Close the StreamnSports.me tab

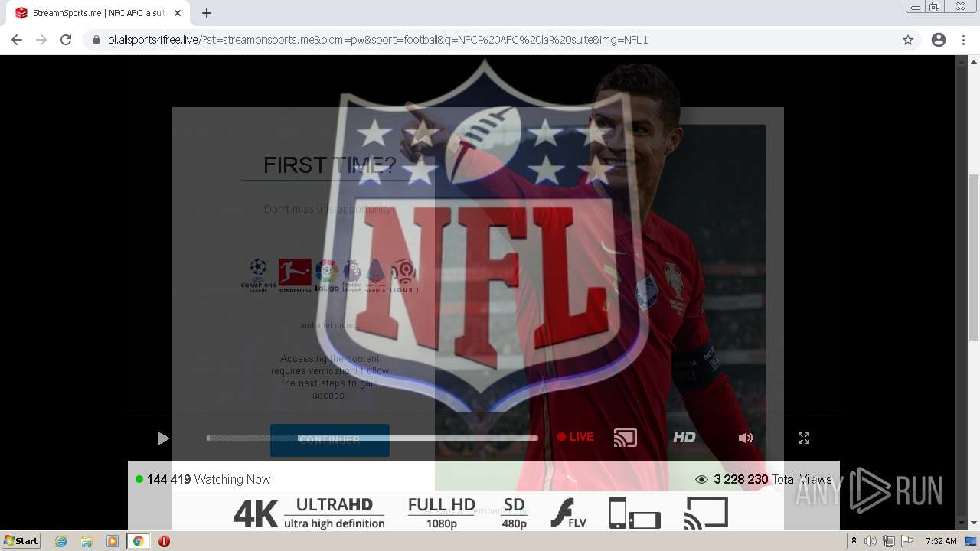[x=178, y=13]
